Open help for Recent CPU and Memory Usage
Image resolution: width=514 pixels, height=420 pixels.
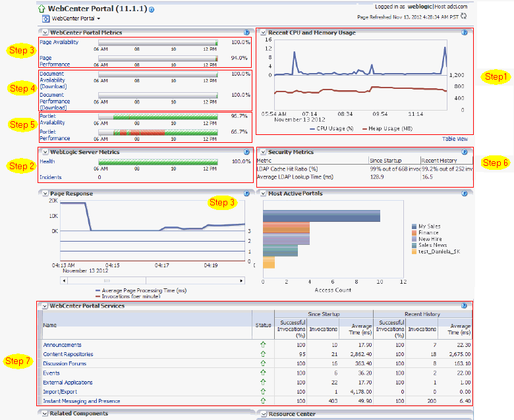[x=465, y=32]
